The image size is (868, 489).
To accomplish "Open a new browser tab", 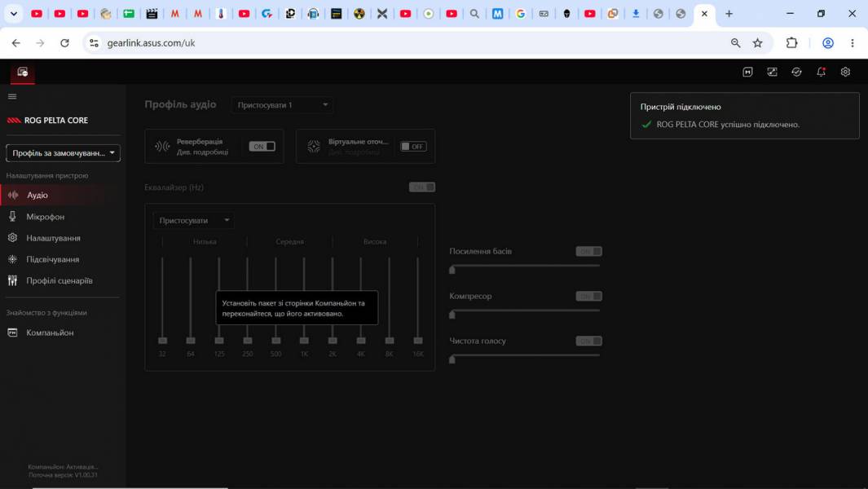I will (x=729, y=14).
